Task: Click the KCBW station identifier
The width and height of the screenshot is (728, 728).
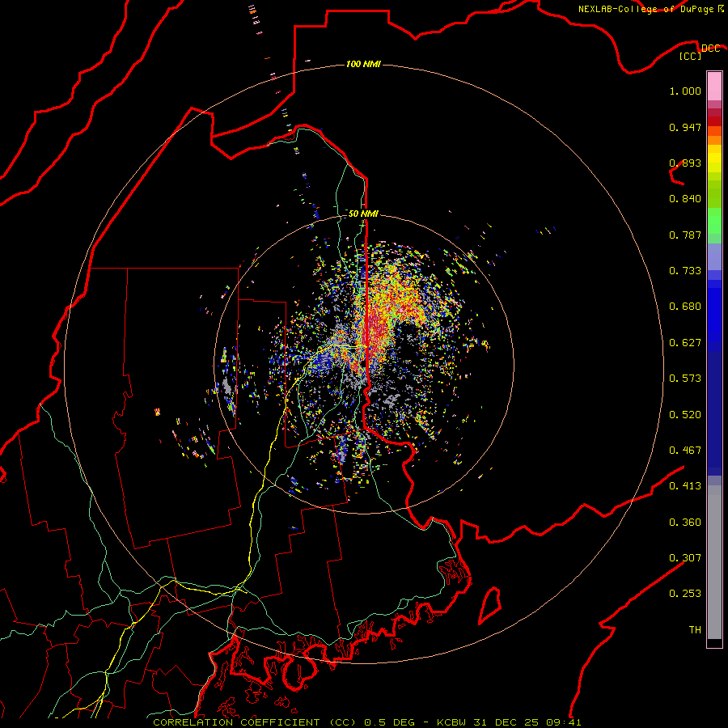Action: point(453,722)
